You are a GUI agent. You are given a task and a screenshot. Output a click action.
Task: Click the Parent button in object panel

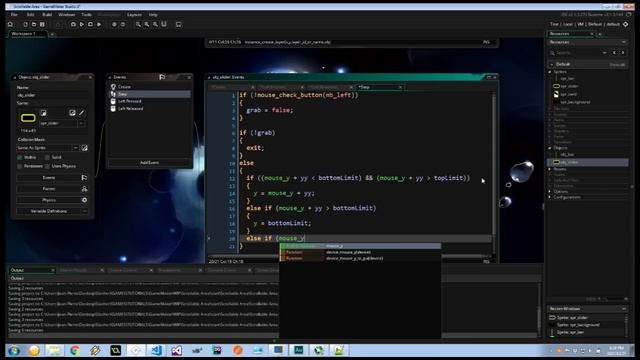pos(52,189)
